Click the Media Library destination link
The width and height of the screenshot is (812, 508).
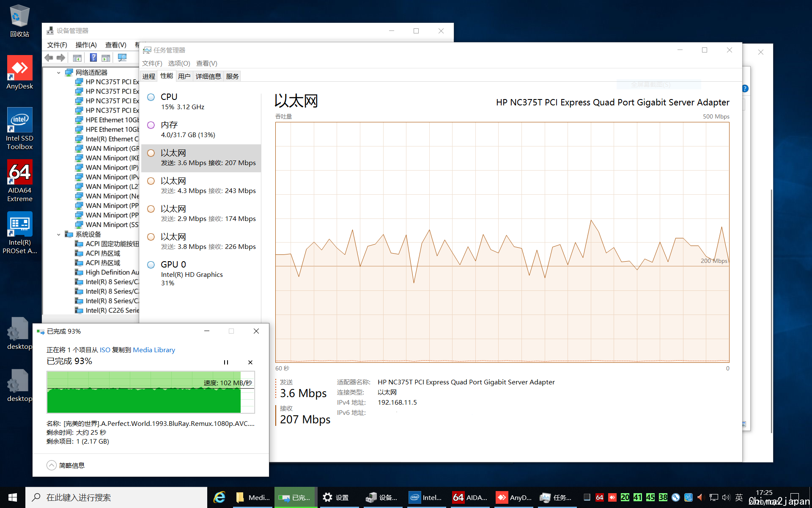154,350
